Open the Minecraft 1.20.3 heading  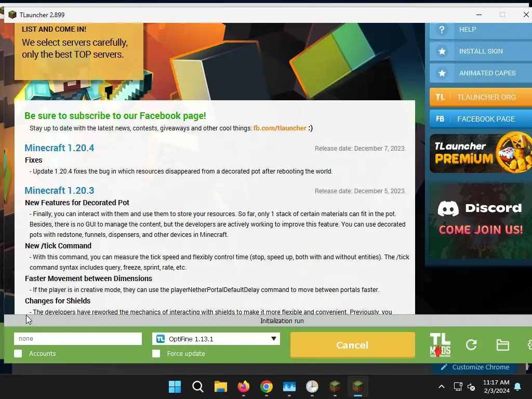pyautogui.click(x=59, y=191)
